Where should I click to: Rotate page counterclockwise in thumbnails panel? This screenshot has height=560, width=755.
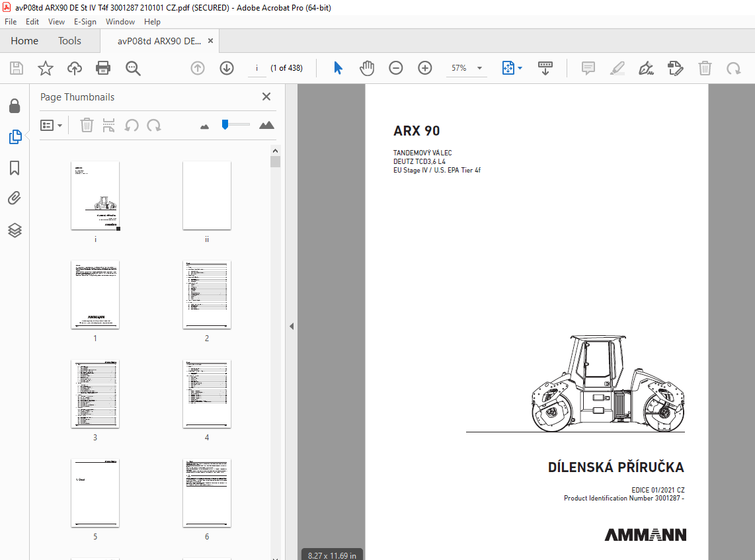[x=132, y=125]
